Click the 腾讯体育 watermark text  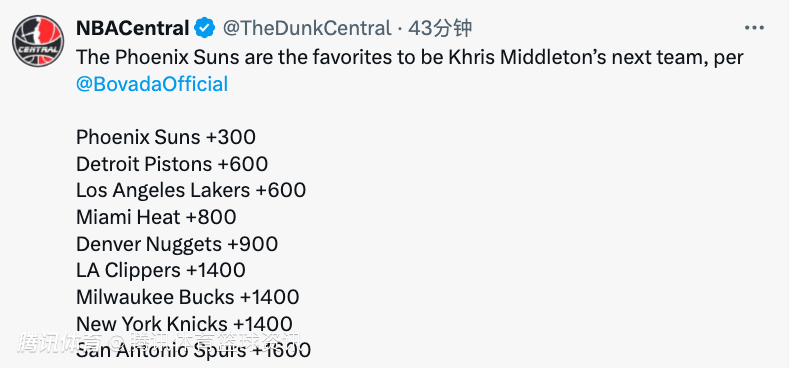click(x=59, y=342)
